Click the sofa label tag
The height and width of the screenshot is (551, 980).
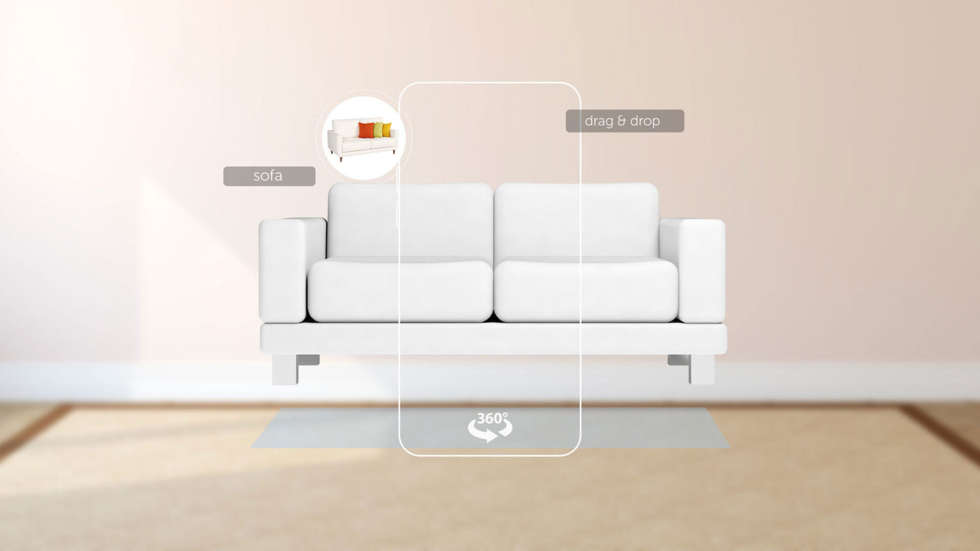(x=268, y=175)
